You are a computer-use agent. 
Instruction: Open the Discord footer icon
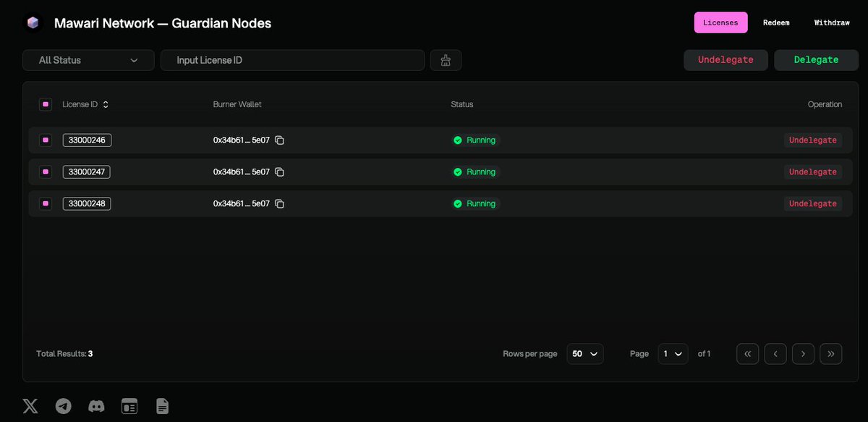[96, 406]
